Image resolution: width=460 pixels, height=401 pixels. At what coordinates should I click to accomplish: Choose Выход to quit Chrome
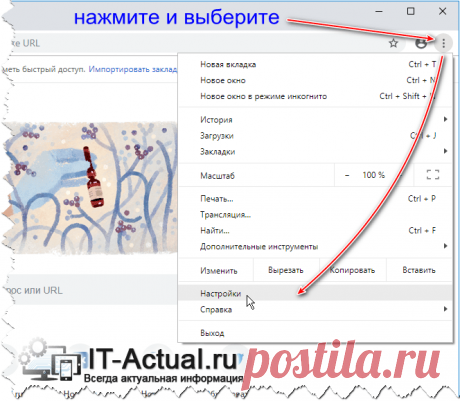pyautogui.click(x=315, y=333)
